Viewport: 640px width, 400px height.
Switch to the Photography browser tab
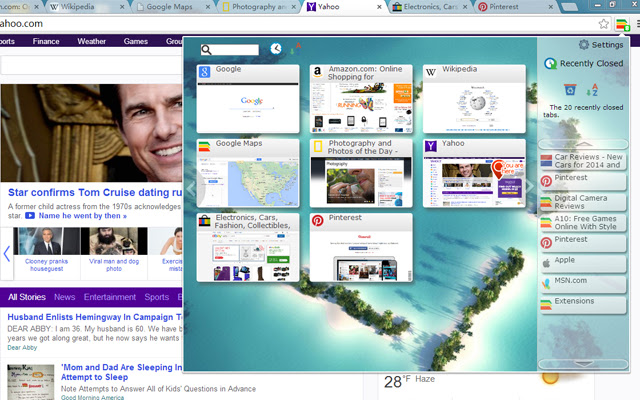coord(259,7)
